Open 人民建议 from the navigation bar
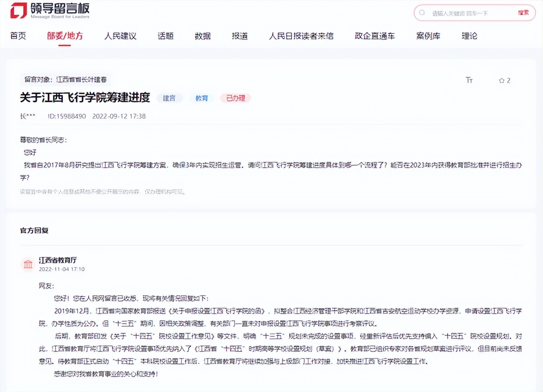 [x=120, y=36]
